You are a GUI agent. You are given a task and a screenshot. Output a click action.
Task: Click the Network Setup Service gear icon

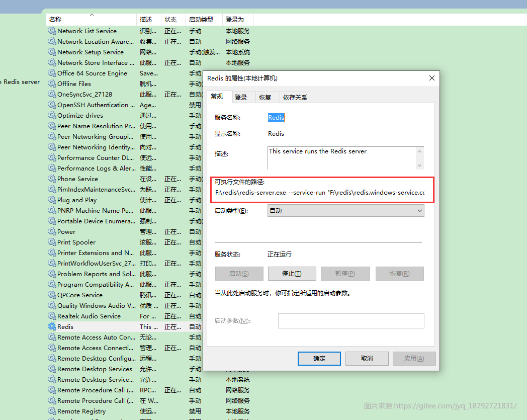pyautogui.click(x=52, y=52)
